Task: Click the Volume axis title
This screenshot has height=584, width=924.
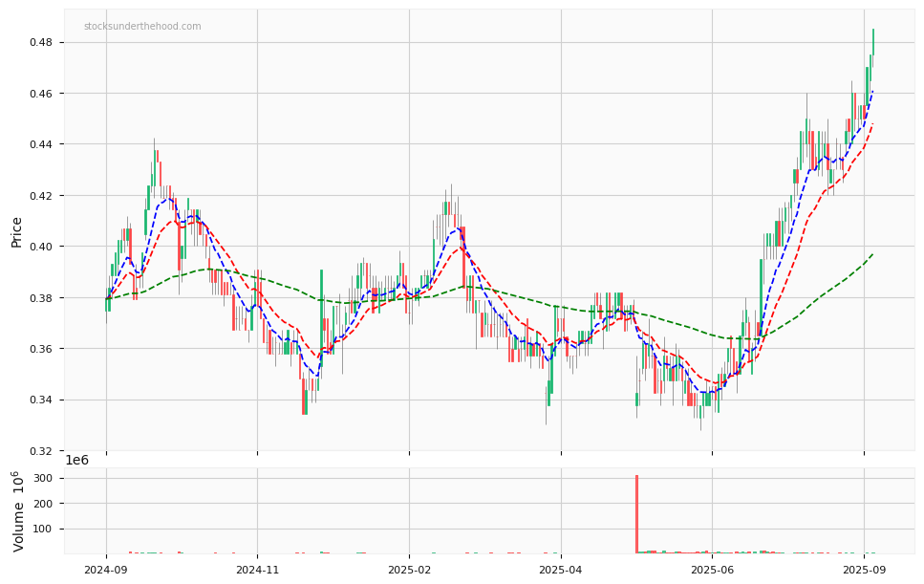Action: pos(18,510)
